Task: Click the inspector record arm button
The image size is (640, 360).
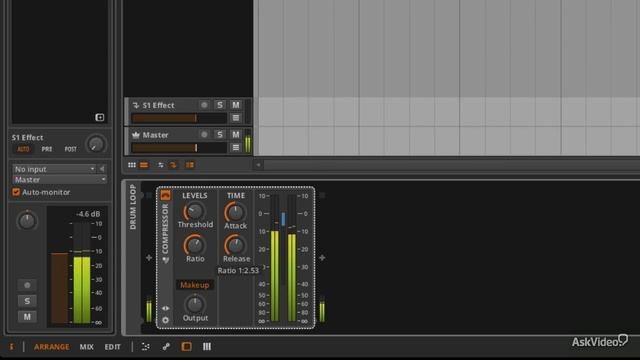Action: pyautogui.click(x=27, y=285)
